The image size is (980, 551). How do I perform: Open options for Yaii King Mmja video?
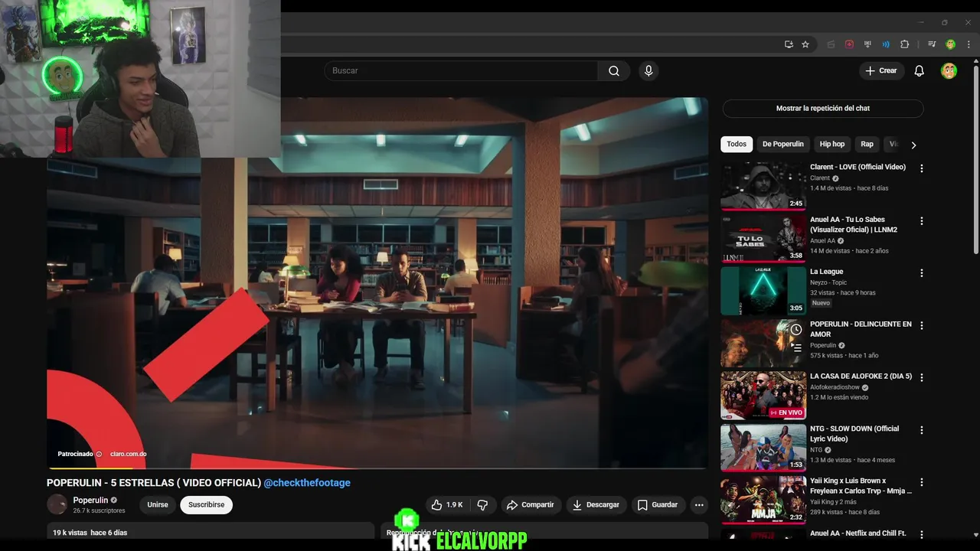tap(921, 482)
